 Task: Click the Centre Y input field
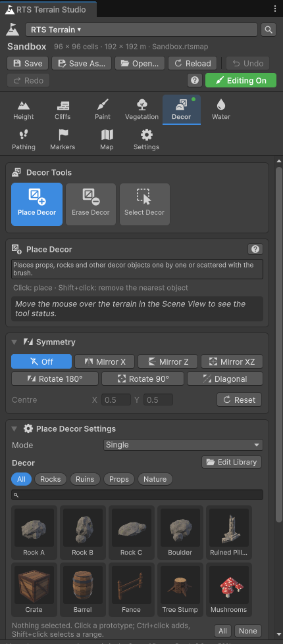coord(158,400)
